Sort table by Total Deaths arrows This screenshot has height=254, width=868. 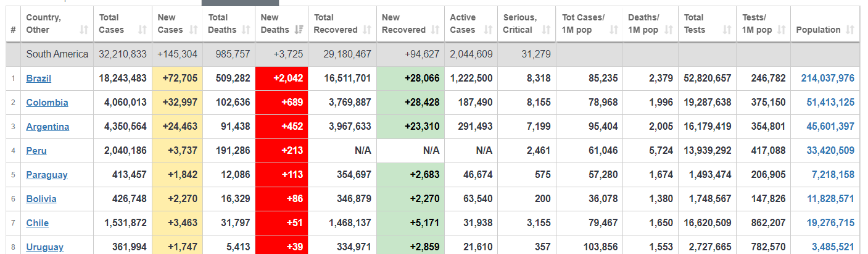[246, 30]
